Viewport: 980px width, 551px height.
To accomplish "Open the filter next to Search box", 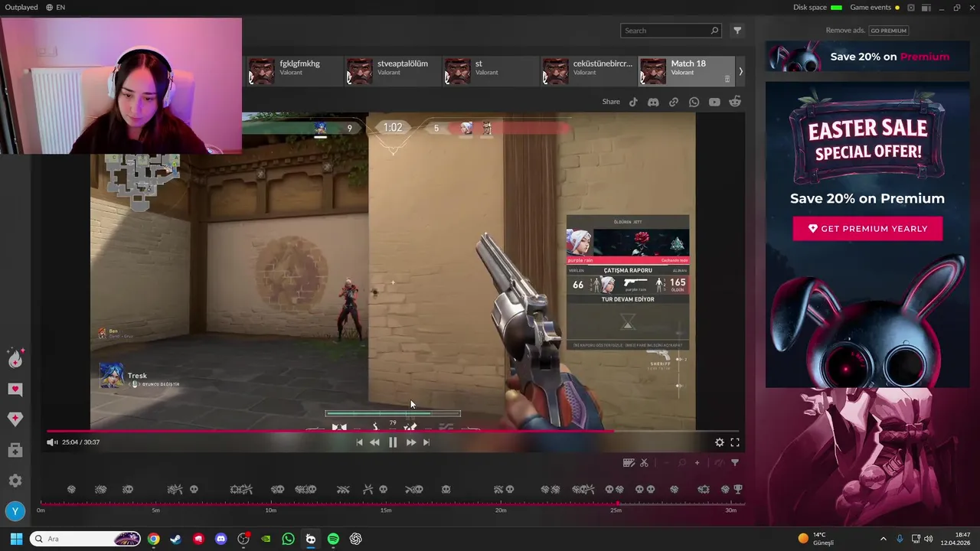I will 737,31.
